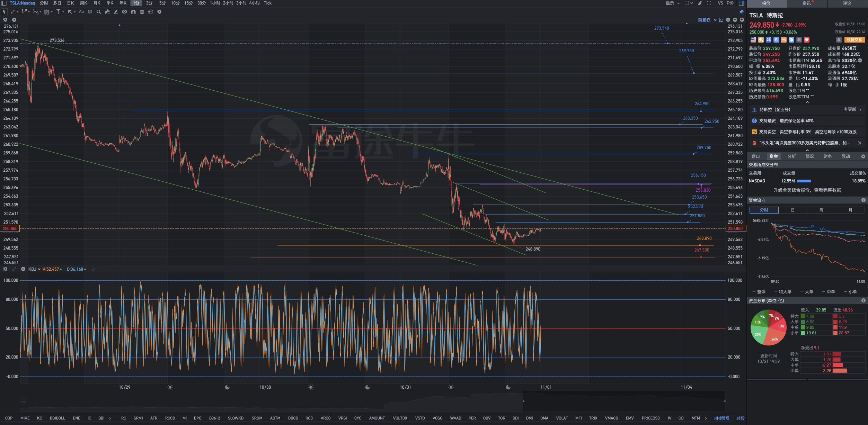The width and height of the screenshot is (868, 425).
Task: Select the comment bubble note tool
Action: coord(90,12)
